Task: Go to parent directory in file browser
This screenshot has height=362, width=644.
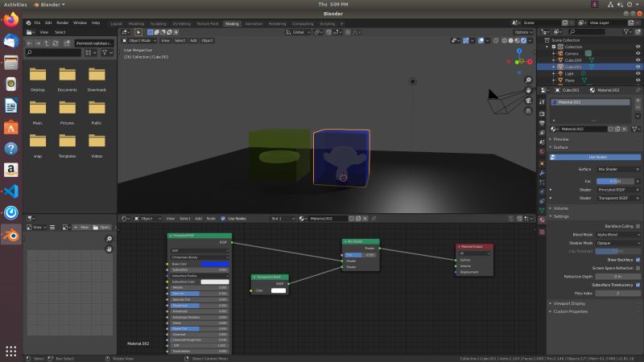Action: pos(47,43)
